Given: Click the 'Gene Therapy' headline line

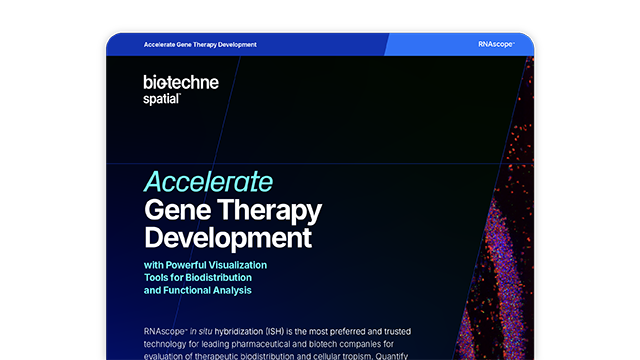Looking at the screenshot, I should point(233,211).
